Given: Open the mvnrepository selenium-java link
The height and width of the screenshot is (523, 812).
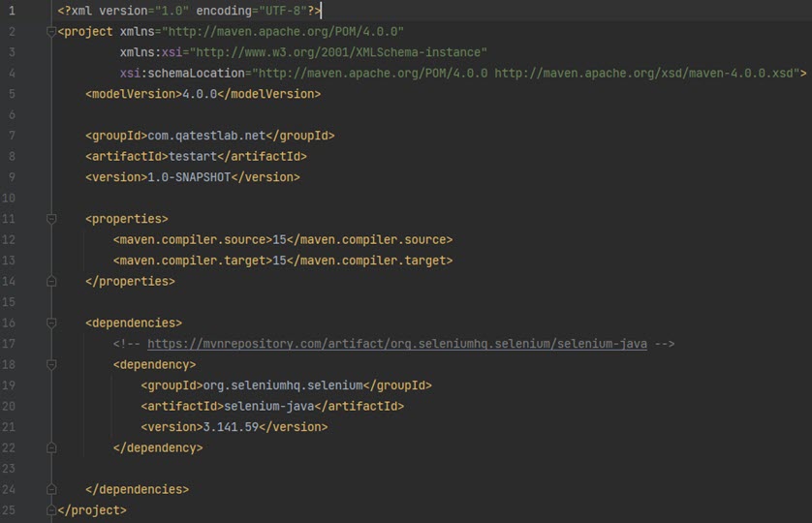Looking at the screenshot, I should pos(396,344).
